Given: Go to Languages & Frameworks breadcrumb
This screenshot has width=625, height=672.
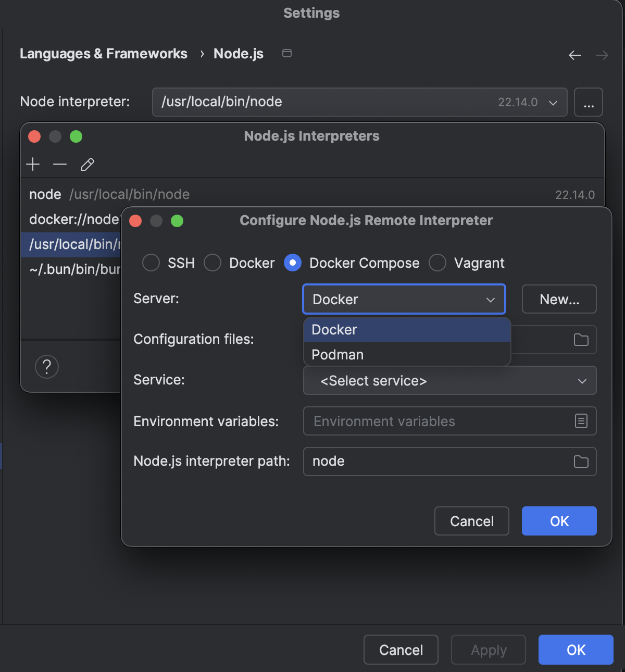Looking at the screenshot, I should (x=103, y=53).
